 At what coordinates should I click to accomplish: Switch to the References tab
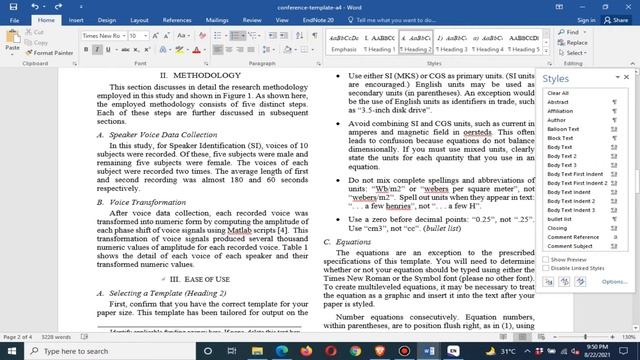tap(177, 20)
